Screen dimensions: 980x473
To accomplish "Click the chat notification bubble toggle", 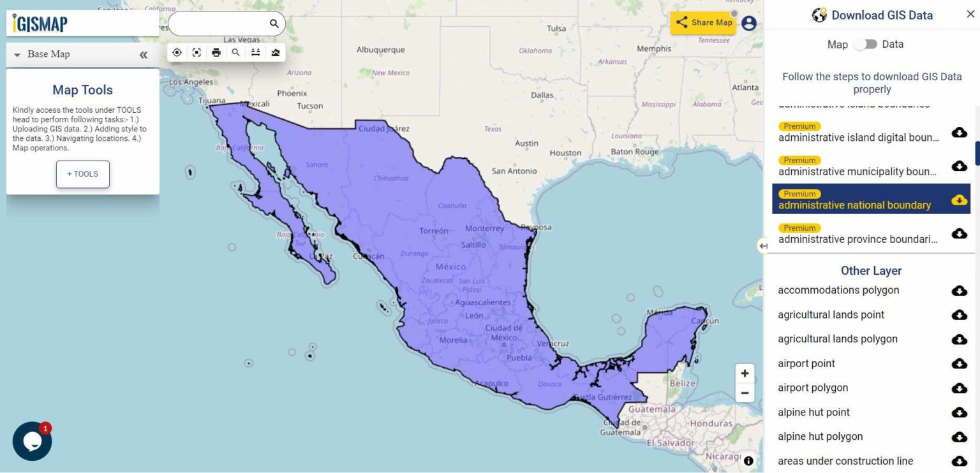I will (32, 440).
